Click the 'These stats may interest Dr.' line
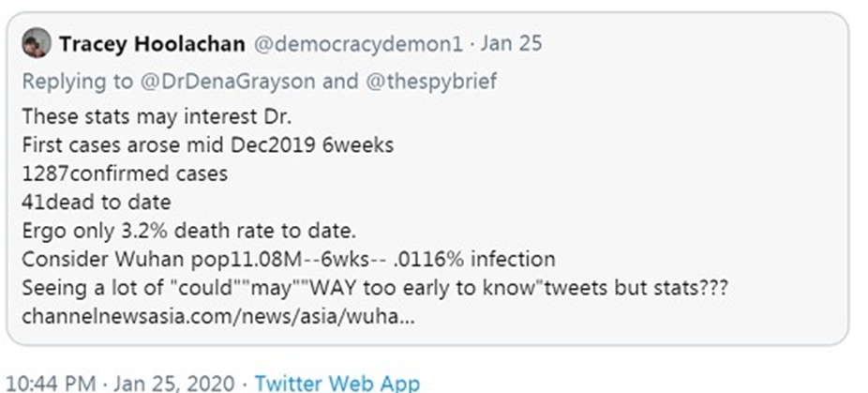Screen dimensions: 868x393 click(x=157, y=117)
